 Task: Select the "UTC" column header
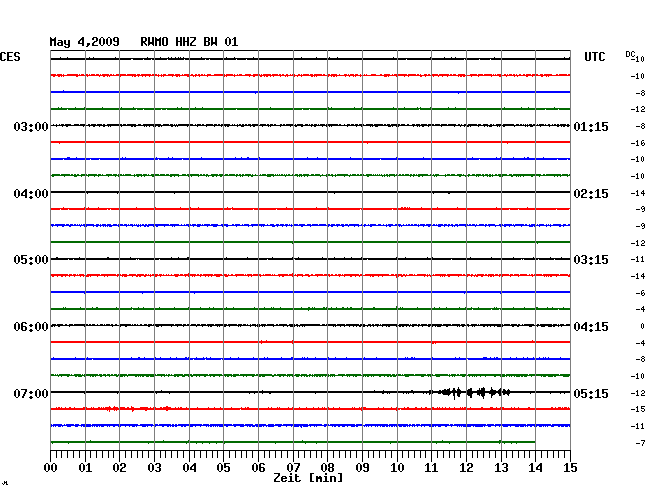point(595,57)
